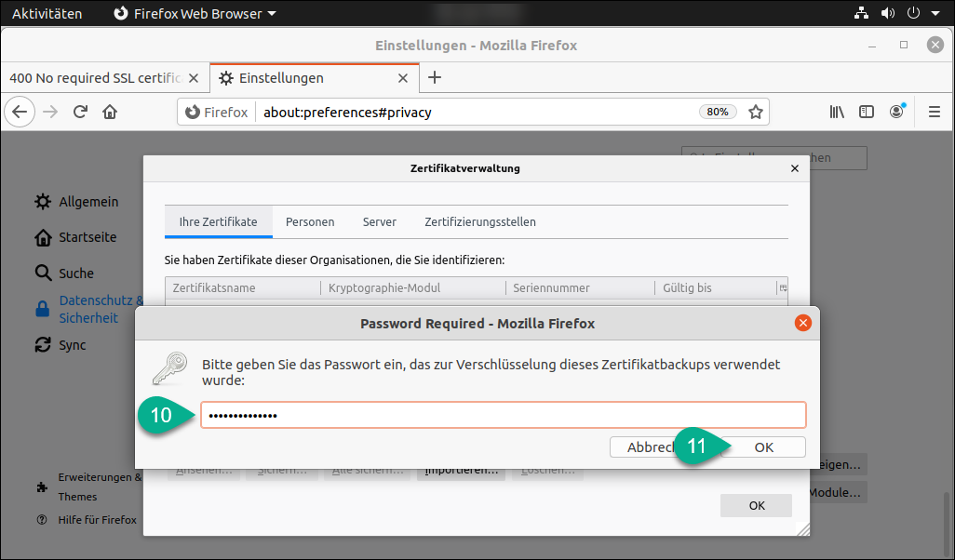Toggle the sidebar view icon
The height and width of the screenshot is (560, 955).
867,112
